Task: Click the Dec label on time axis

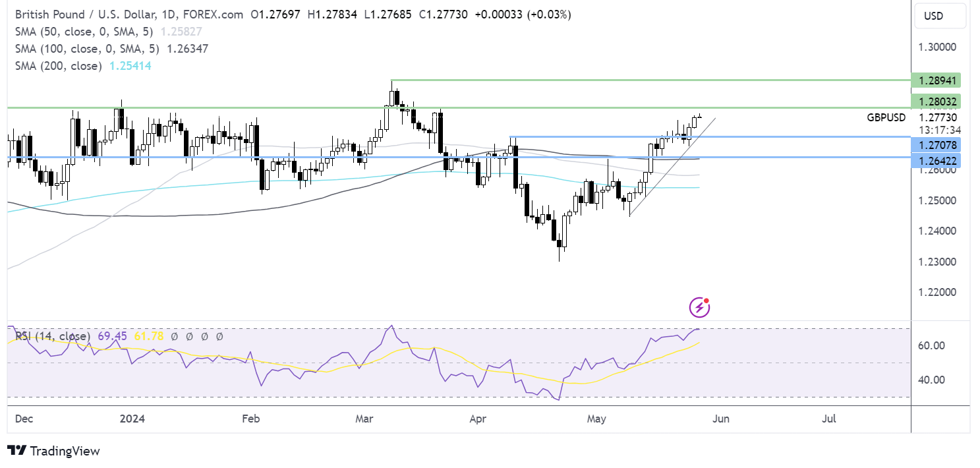Action: pyautogui.click(x=23, y=419)
